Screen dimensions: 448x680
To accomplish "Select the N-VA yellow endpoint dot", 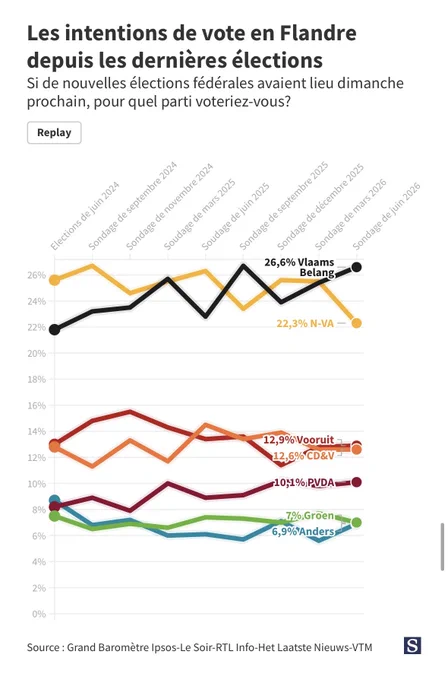I will tap(356, 323).
